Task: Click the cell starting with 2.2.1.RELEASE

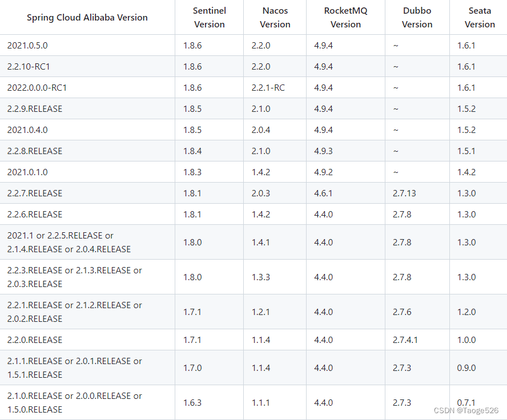Action: tap(74, 312)
